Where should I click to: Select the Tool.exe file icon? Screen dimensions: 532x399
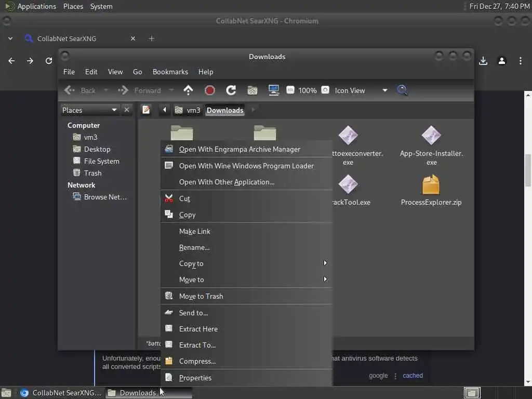(348, 184)
